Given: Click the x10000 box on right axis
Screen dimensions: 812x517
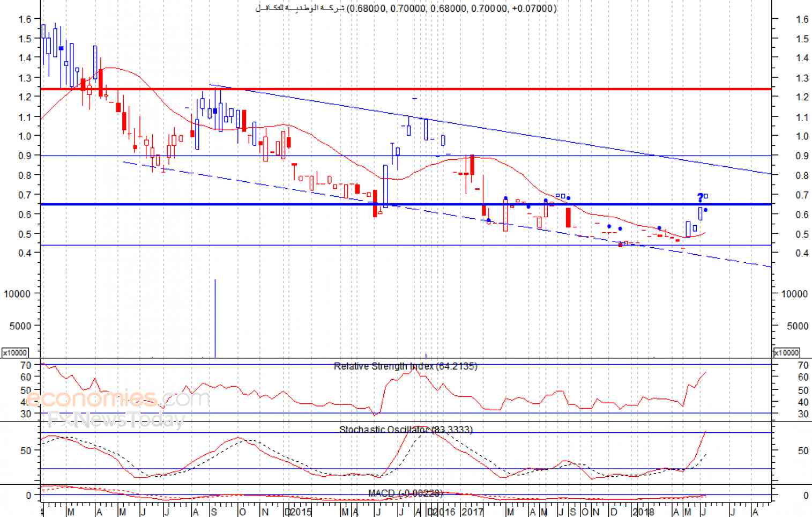Looking at the screenshot, I should 787,352.
